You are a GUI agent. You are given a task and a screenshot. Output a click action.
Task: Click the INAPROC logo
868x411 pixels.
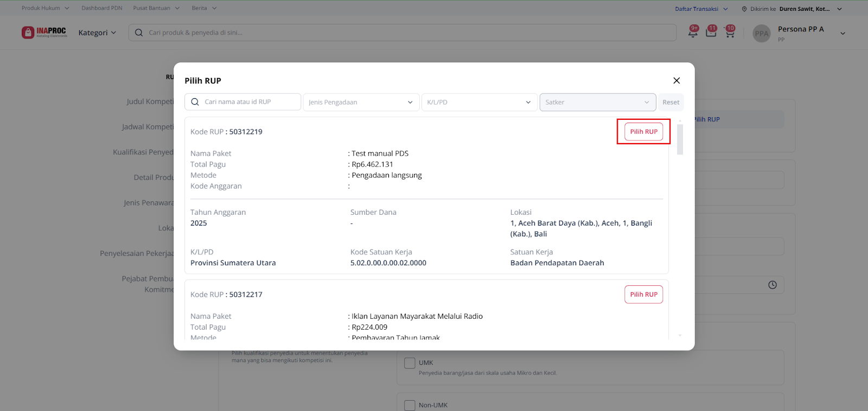tap(44, 33)
